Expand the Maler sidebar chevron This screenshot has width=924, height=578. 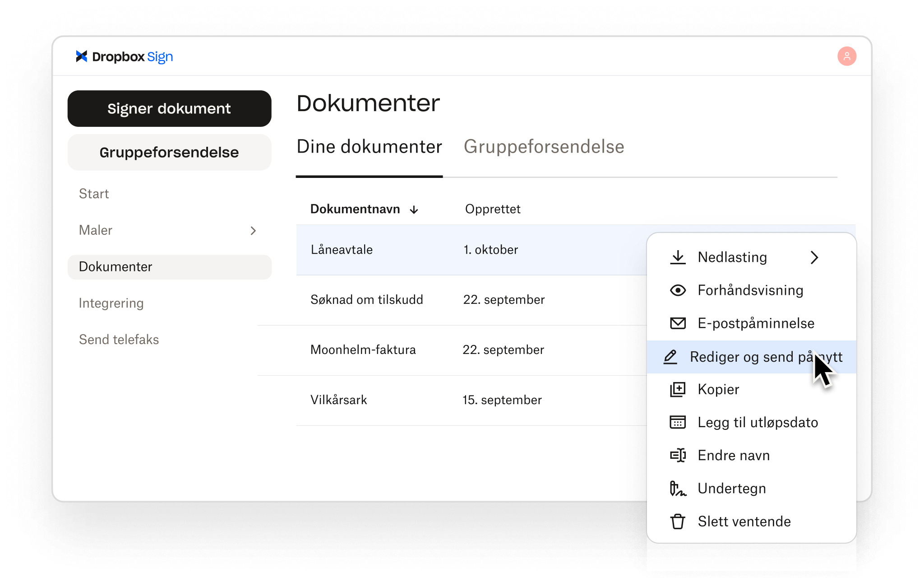[253, 231]
